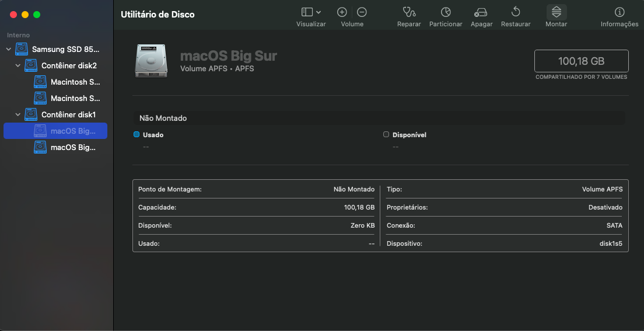Viewport: 644px width, 331px height.
Task: Select Samsung SSD 85... in sidebar
Action: coord(66,50)
